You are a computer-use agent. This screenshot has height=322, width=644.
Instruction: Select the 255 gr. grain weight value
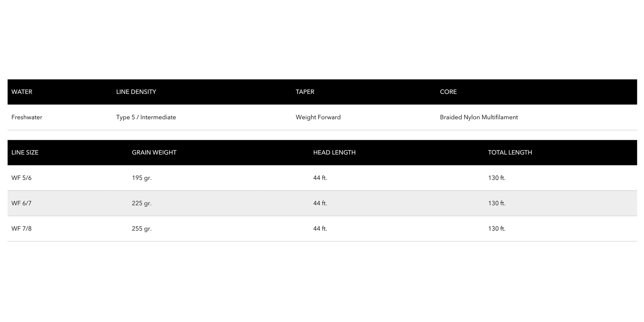tap(141, 229)
